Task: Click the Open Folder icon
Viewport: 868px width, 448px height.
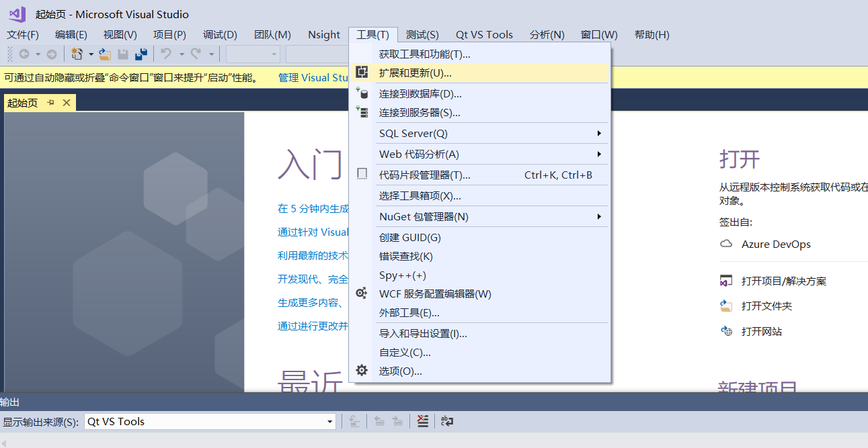Action: click(726, 306)
